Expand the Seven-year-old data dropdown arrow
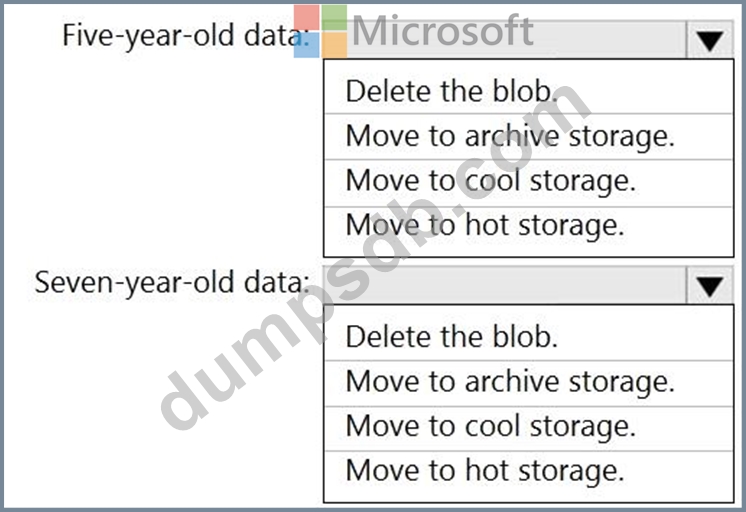 coord(709,287)
